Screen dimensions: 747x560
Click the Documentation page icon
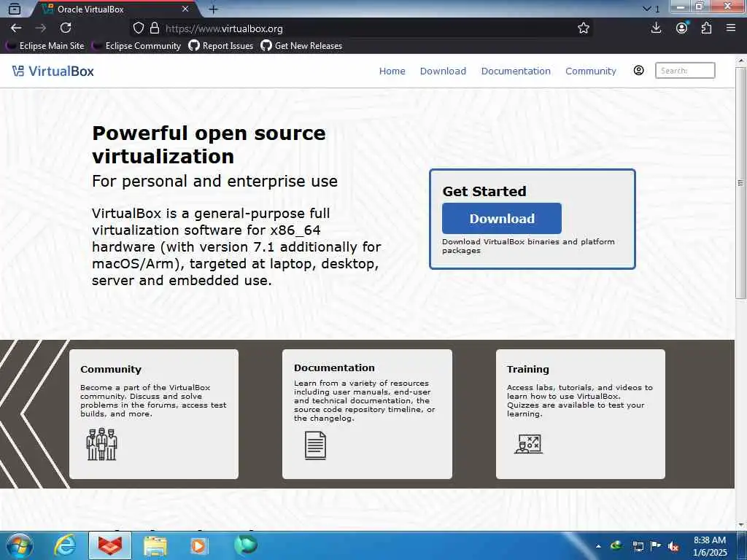tap(315, 446)
